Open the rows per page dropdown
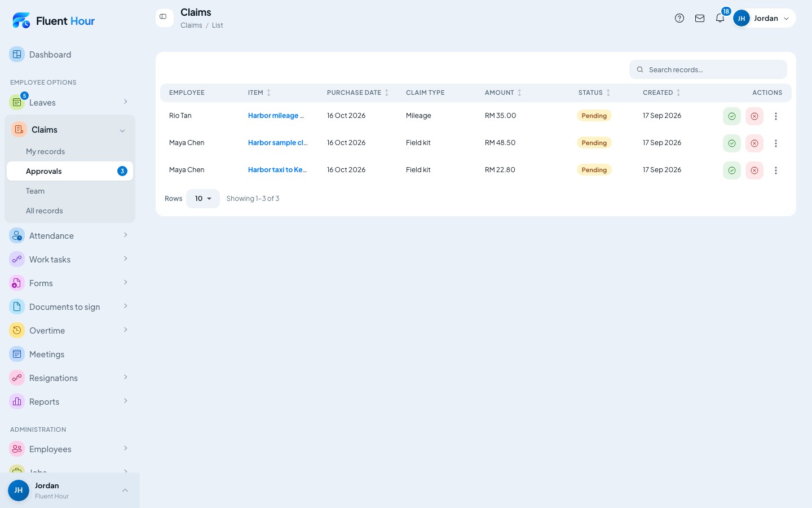 click(203, 199)
